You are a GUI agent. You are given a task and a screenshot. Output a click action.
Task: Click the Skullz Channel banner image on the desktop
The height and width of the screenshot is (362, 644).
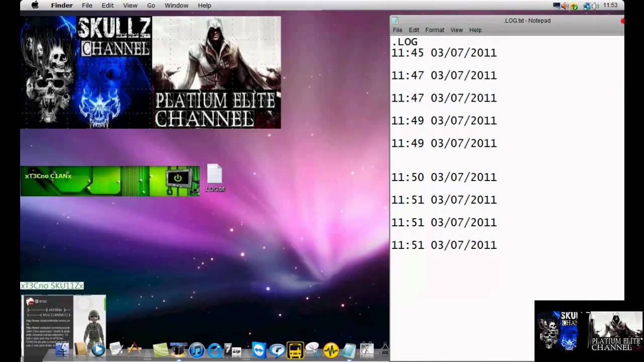click(x=86, y=72)
